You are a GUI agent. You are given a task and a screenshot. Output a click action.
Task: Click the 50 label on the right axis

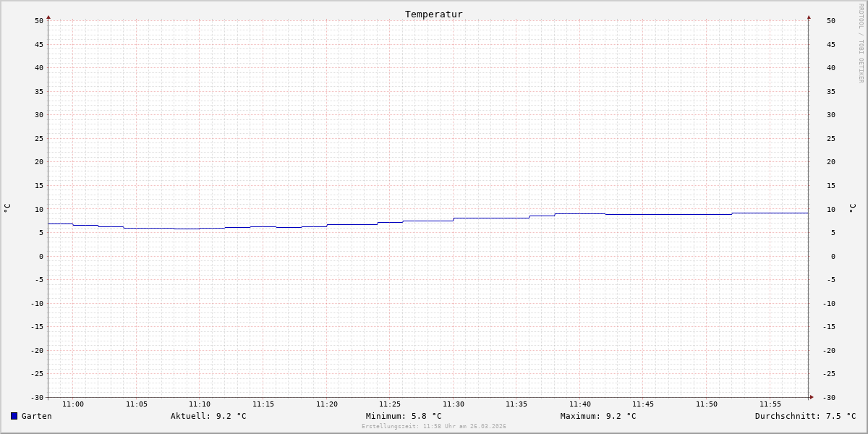(x=831, y=20)
